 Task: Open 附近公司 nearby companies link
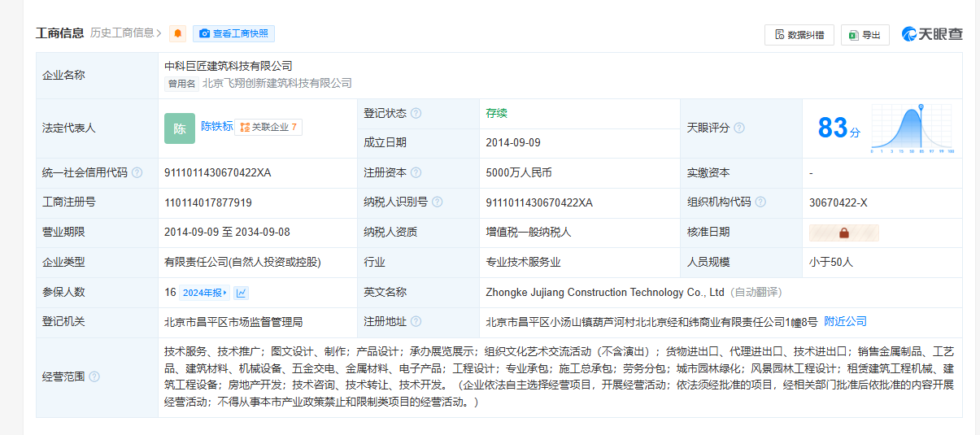[845, 322]
